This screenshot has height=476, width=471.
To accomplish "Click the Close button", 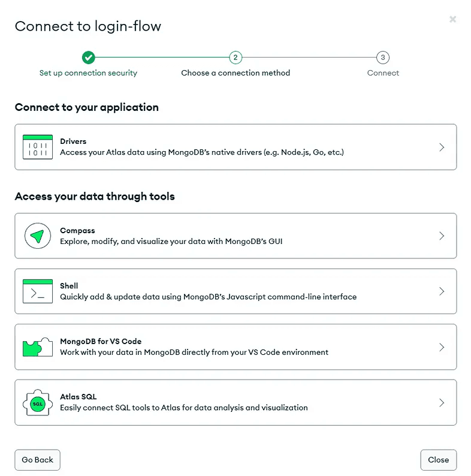I will pyautogui.click(x=439, y=460).
